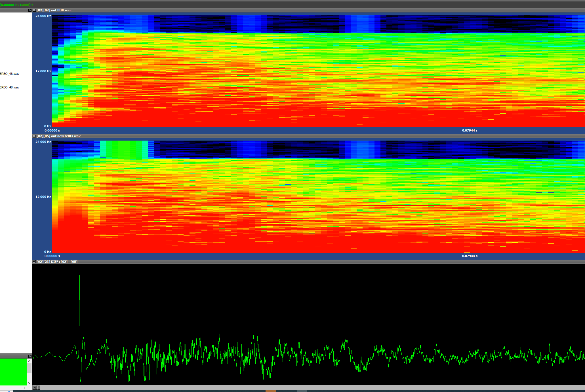Click the icon beside DIFF [02]-[05] title
Screen dimensions: 585x392
(x=34, y=262)
